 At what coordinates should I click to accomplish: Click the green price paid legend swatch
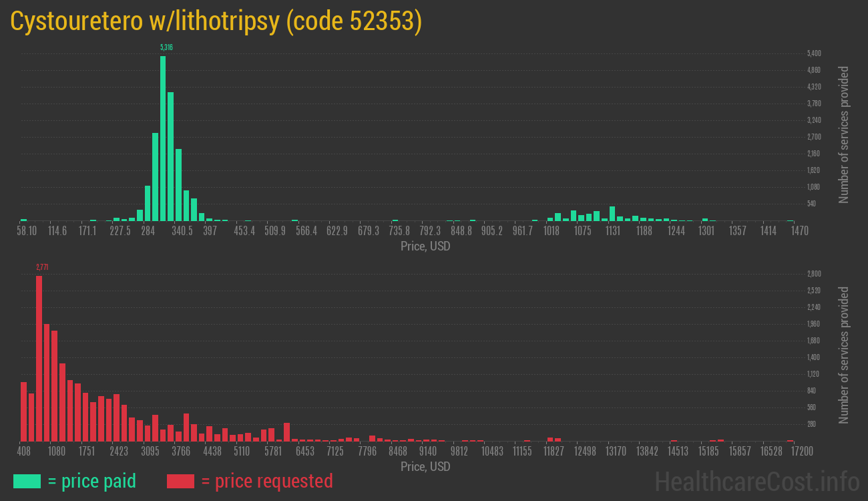point(27,481)
